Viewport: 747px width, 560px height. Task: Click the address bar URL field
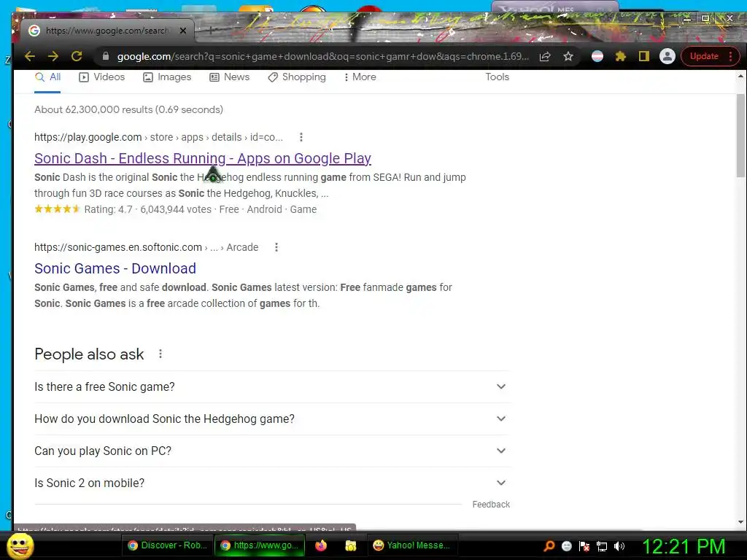(322, 56)
